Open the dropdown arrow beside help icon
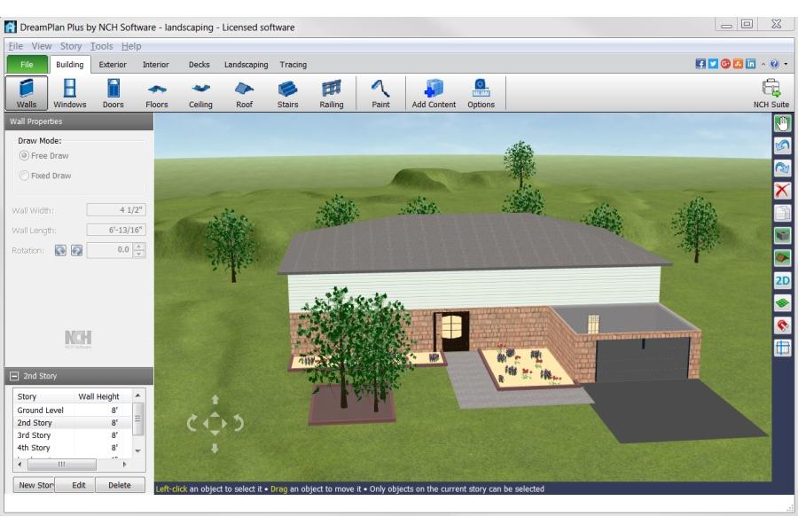The width and height of the screenshot is (798, 532). click(x=786, y=64)
